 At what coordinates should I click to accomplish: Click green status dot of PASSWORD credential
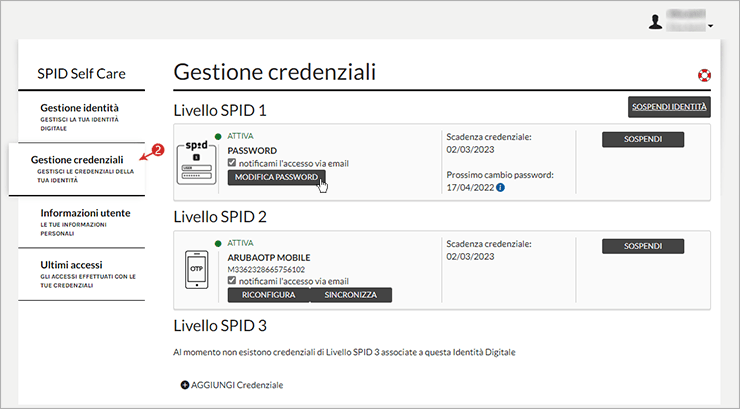(218, 136)
